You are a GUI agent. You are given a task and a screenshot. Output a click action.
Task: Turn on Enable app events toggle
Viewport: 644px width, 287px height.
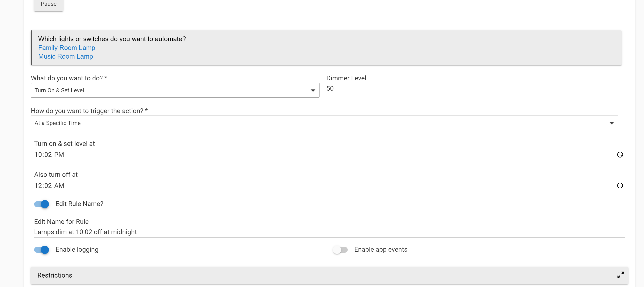[x=340, y=250]
